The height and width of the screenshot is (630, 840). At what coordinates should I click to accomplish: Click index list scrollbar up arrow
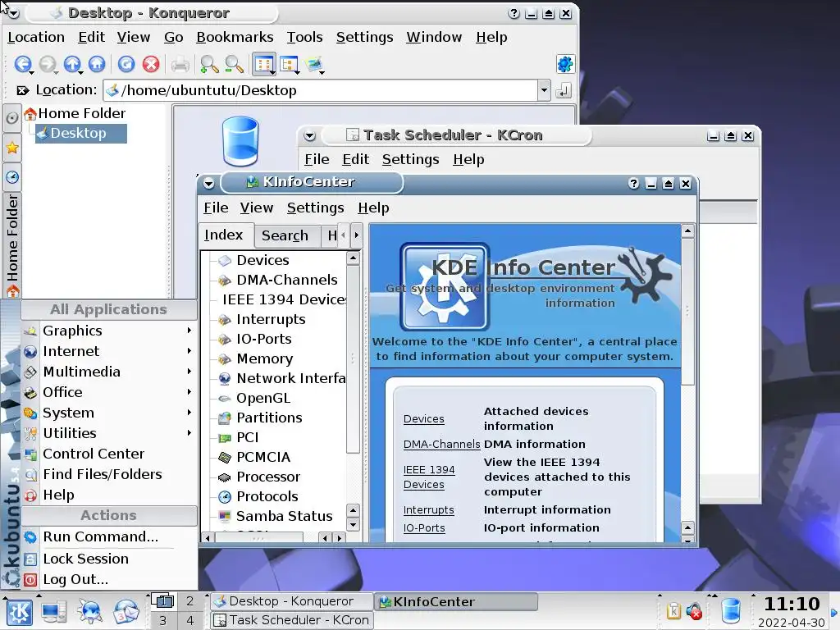[x=353, y=258]
